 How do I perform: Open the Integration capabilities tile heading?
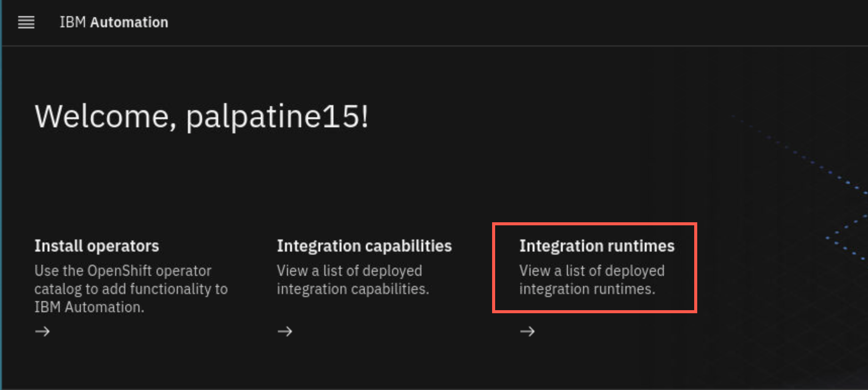(364, 246)
